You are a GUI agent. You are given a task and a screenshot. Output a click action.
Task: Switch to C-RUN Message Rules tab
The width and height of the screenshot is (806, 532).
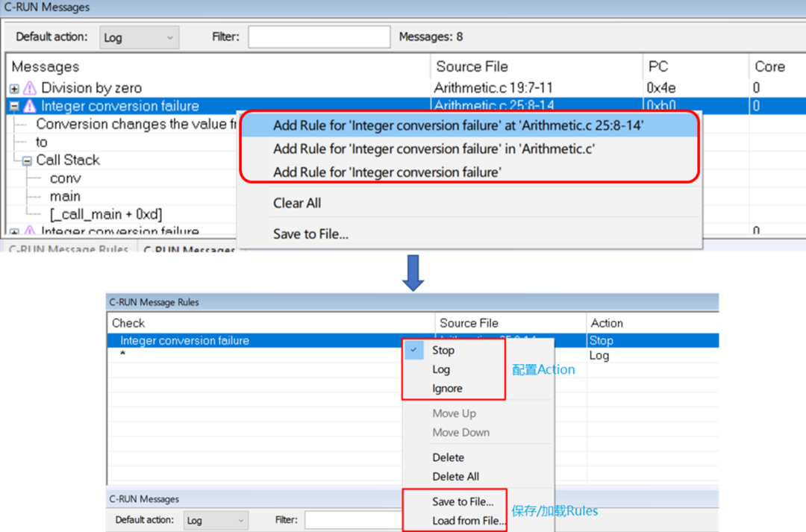tap(68, 249)
